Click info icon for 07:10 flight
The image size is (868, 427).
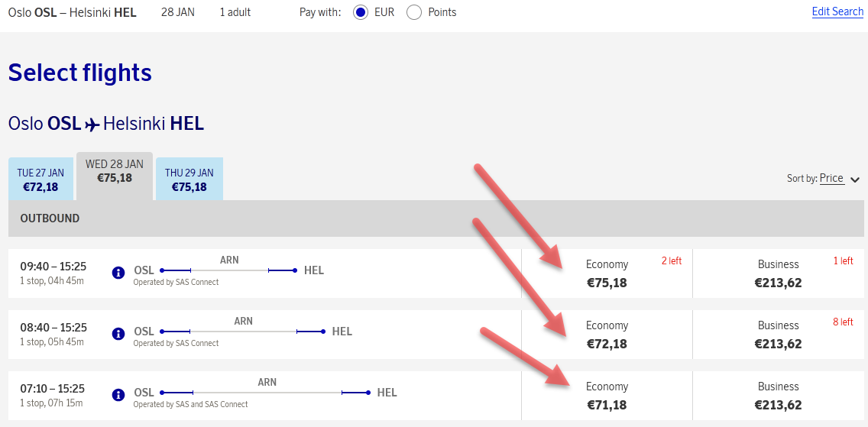pyautogui.click(x=118, y=395)
